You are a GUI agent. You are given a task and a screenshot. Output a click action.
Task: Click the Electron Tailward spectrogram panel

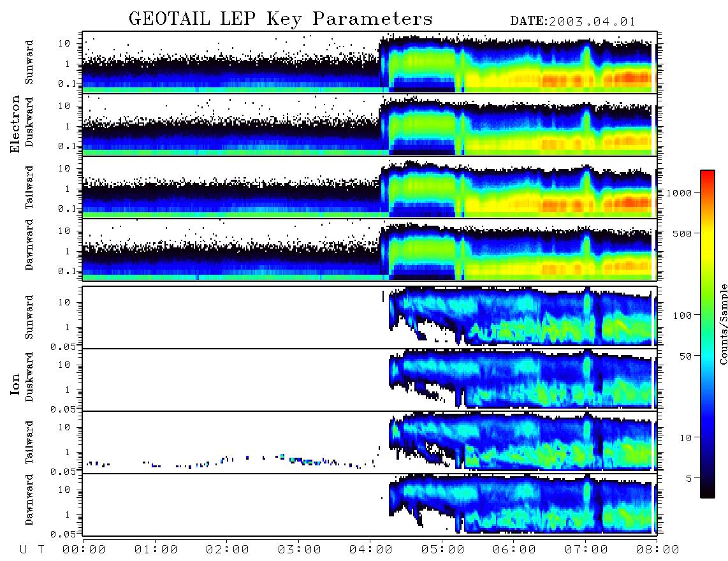pyautogui.click(x=370, y=187)
